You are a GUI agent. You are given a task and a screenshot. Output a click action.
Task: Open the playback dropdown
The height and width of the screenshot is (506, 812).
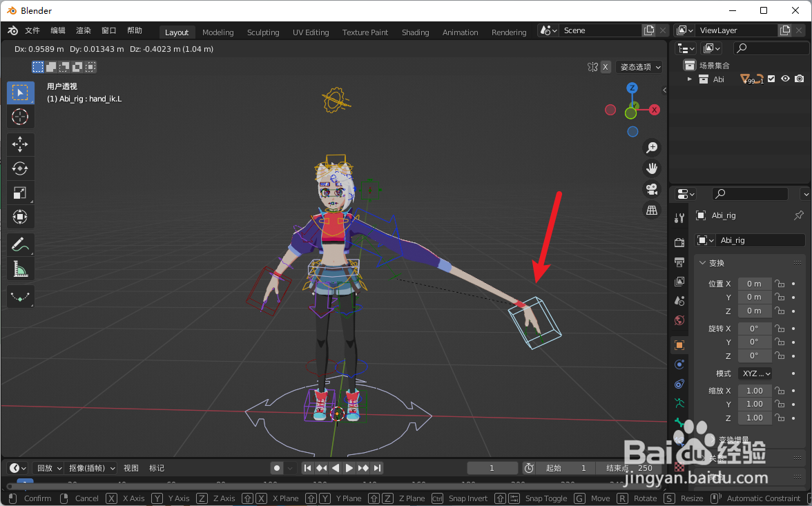coord(48,468)
